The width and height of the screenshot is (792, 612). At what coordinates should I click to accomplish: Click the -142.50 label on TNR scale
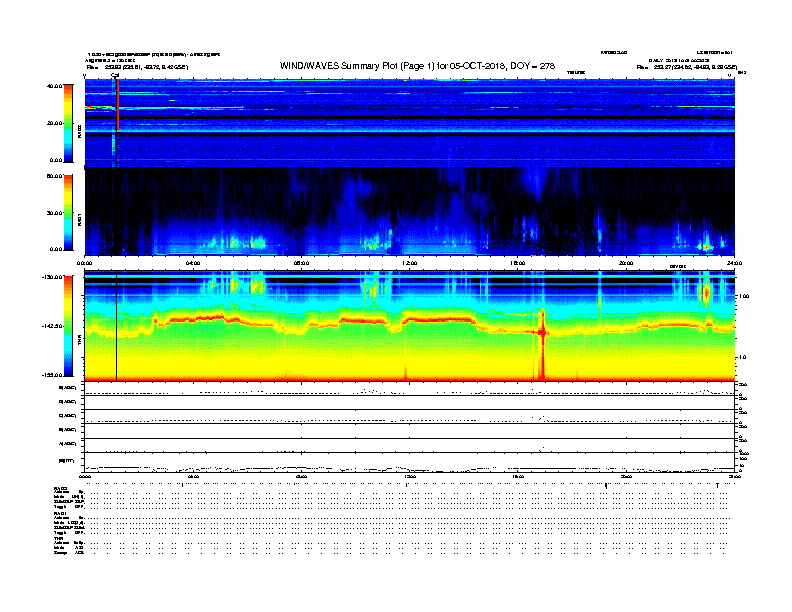point(53,326)
